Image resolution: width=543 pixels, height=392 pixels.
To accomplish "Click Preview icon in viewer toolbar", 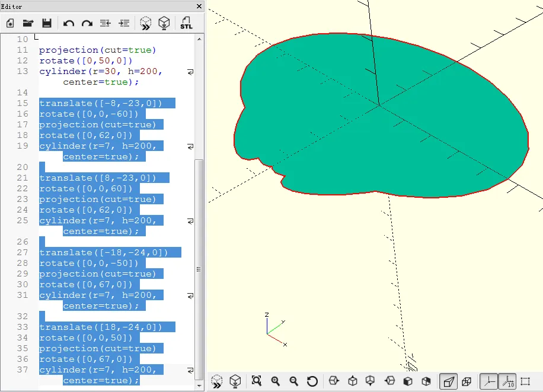I will [x=217, y=381].
